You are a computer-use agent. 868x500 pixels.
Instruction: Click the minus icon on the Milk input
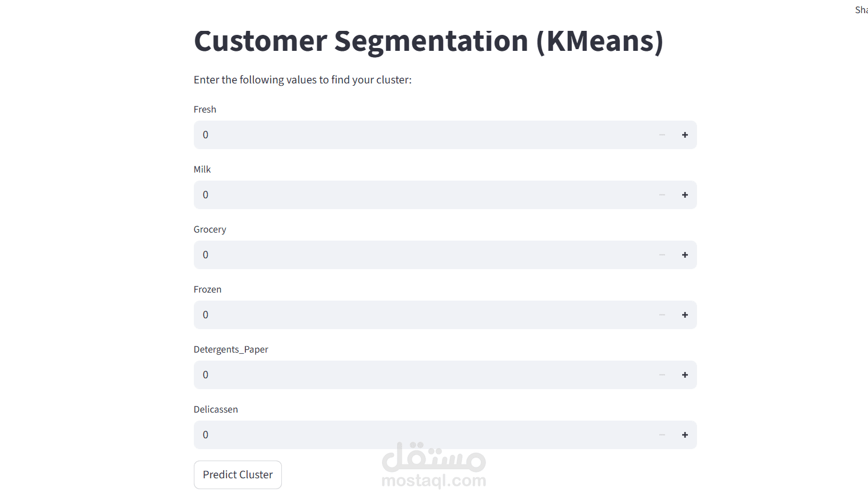click(662, 194)
